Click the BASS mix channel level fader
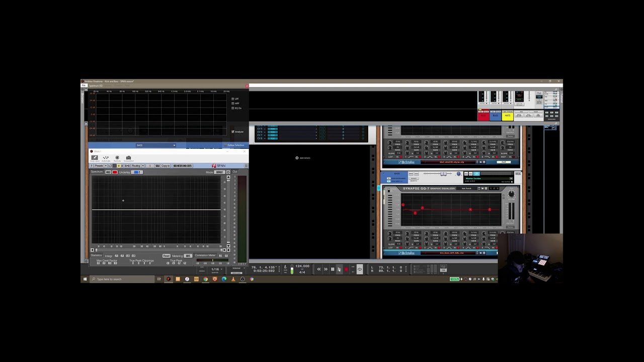This screenshot has height=362, width=644. click(x=443, y=173)
